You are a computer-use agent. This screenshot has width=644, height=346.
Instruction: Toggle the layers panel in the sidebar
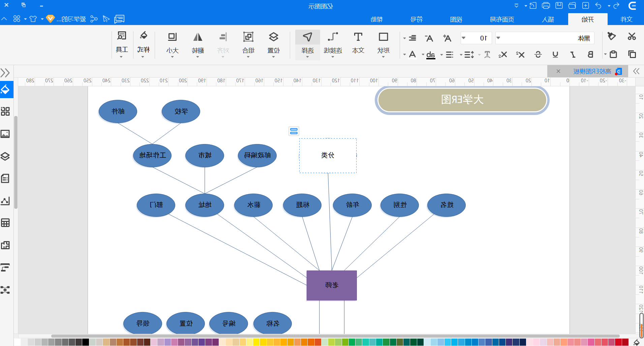point(5,156)
